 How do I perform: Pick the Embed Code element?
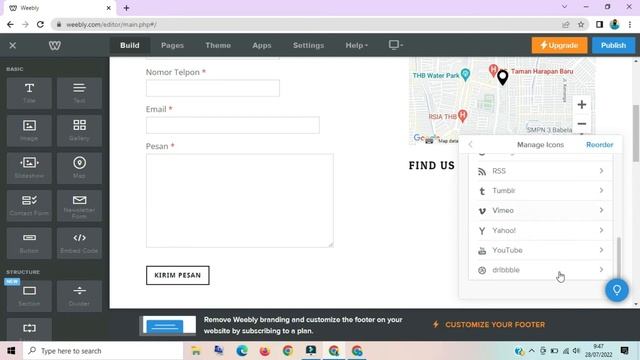[79, 243]
